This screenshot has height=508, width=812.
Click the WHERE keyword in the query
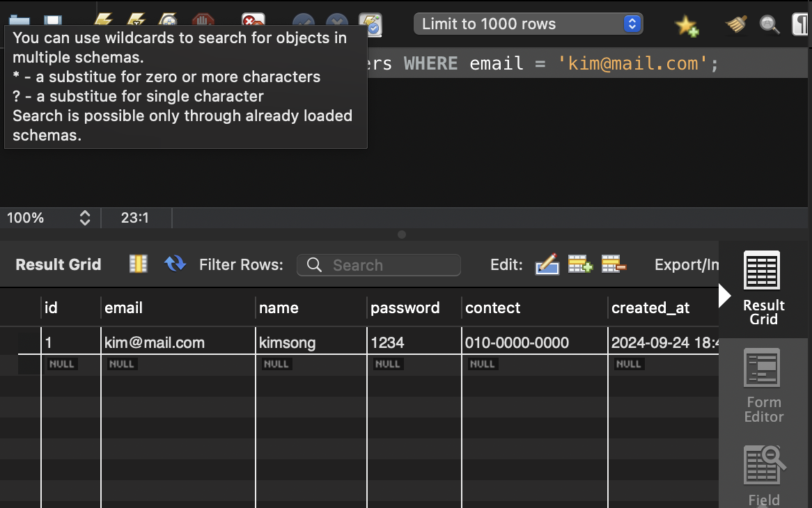pos(430,63)
